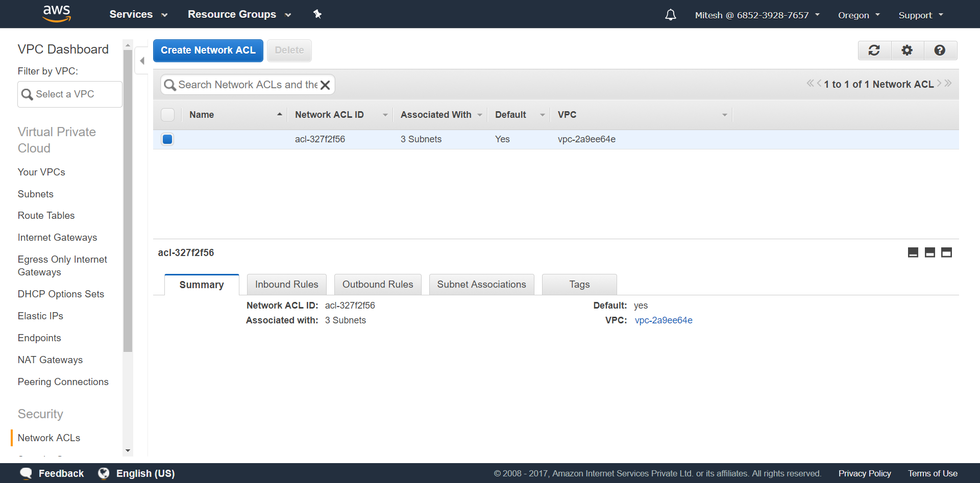Pin shortcuts with the pushpin icon
The image size is (980, 483).
(317, 14)
